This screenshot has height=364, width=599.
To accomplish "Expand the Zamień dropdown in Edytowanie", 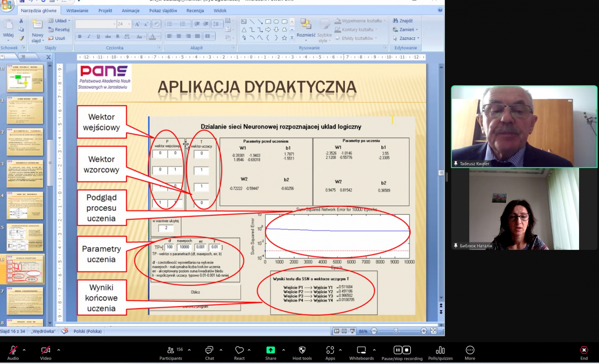I will (417, 29).
